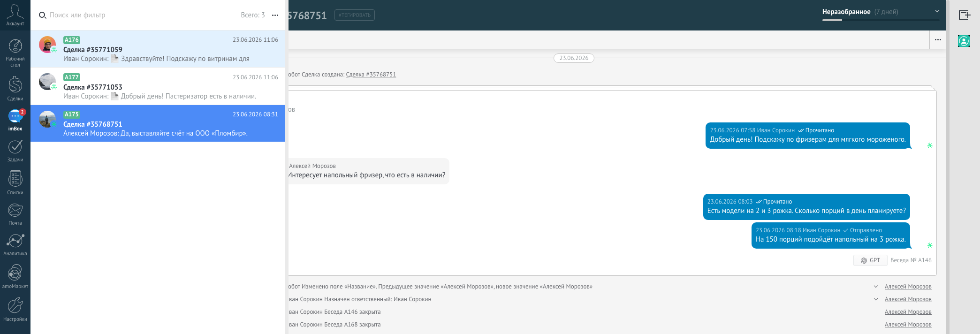The height and width of the screenshot is (334, 980).
Task: Click the 'Беседа A168 закрыта' event text
Action: (x=352, y=325)
